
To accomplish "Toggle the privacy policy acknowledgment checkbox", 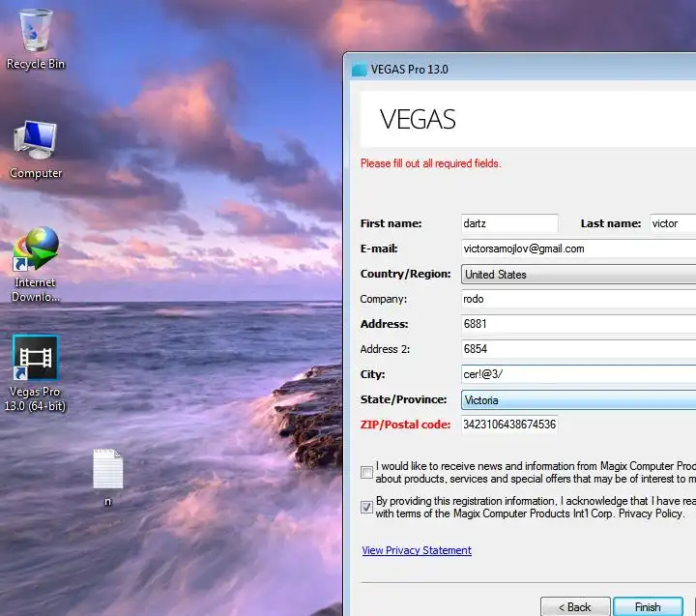I will [x=366, y=507].
